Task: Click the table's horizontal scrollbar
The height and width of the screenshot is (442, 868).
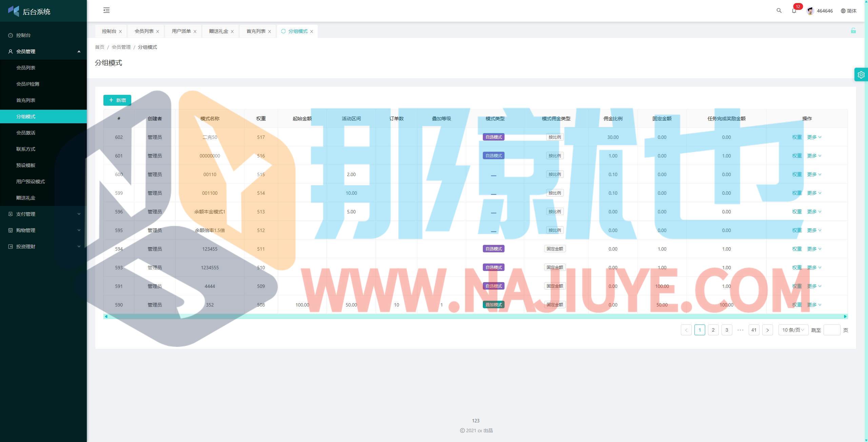Action: pyautogui.click(x=475, y=316)
